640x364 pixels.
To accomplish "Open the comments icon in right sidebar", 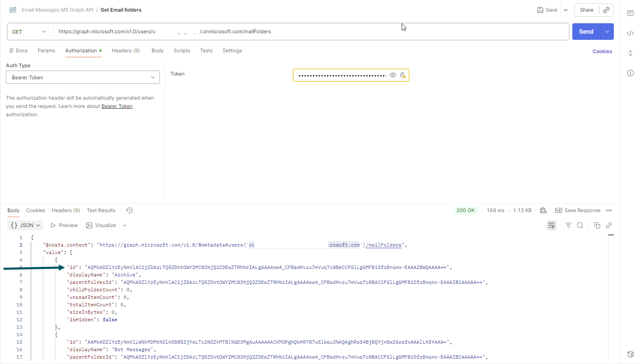I will [630, 13].
